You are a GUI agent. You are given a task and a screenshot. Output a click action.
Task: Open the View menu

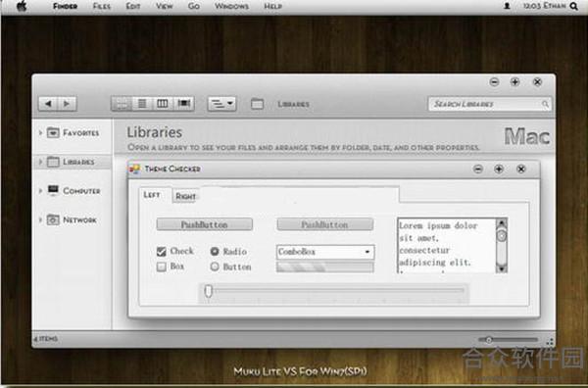click(165, 7)
